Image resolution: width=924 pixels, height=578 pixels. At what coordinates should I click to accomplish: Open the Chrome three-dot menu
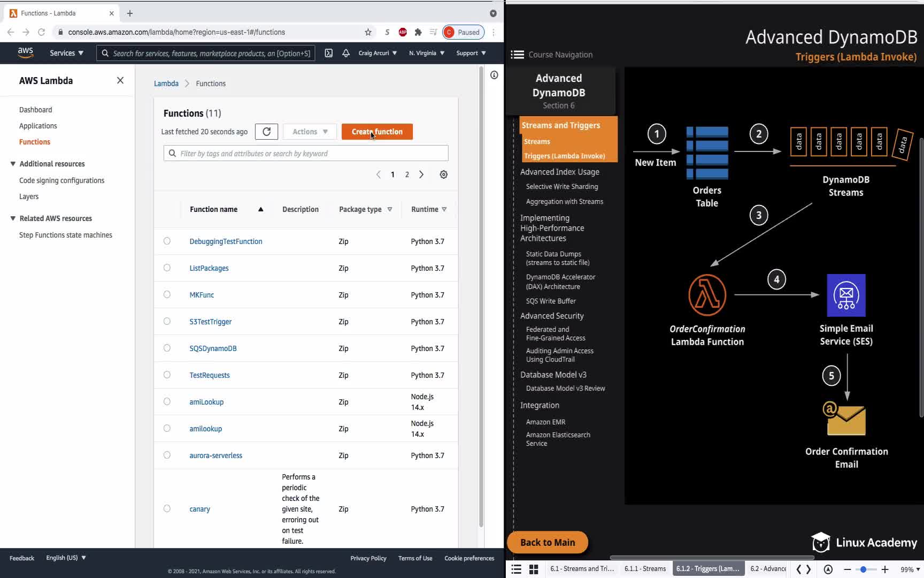[494, 32]
